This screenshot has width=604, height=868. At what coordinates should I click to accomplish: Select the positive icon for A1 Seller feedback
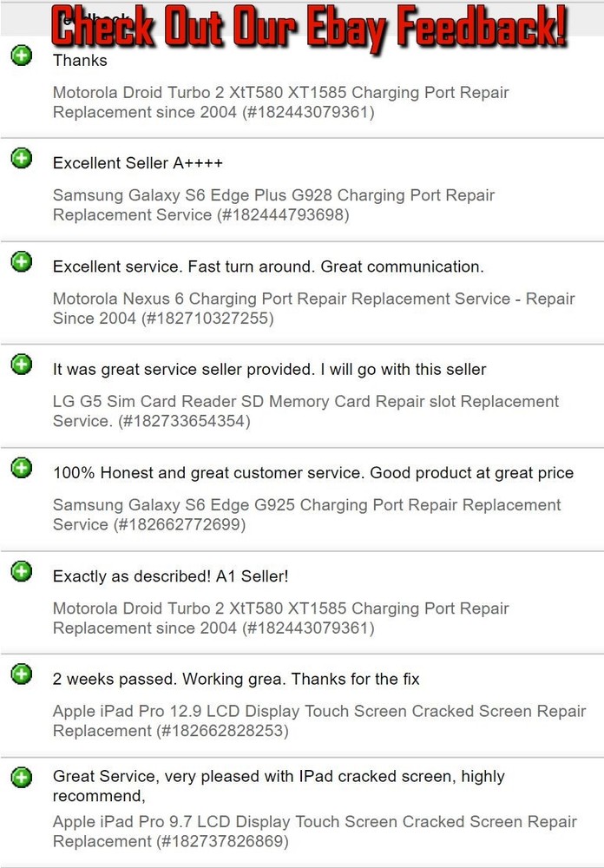point(21,570)
